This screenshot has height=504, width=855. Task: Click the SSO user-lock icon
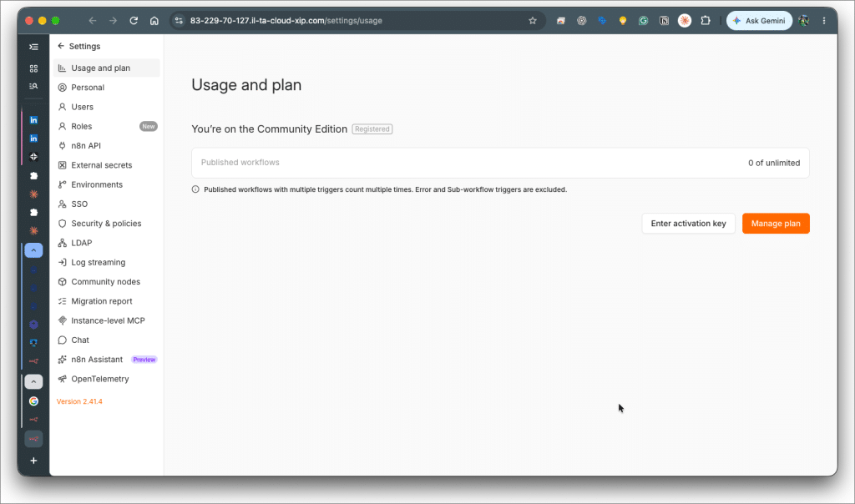tap(62, 204)
